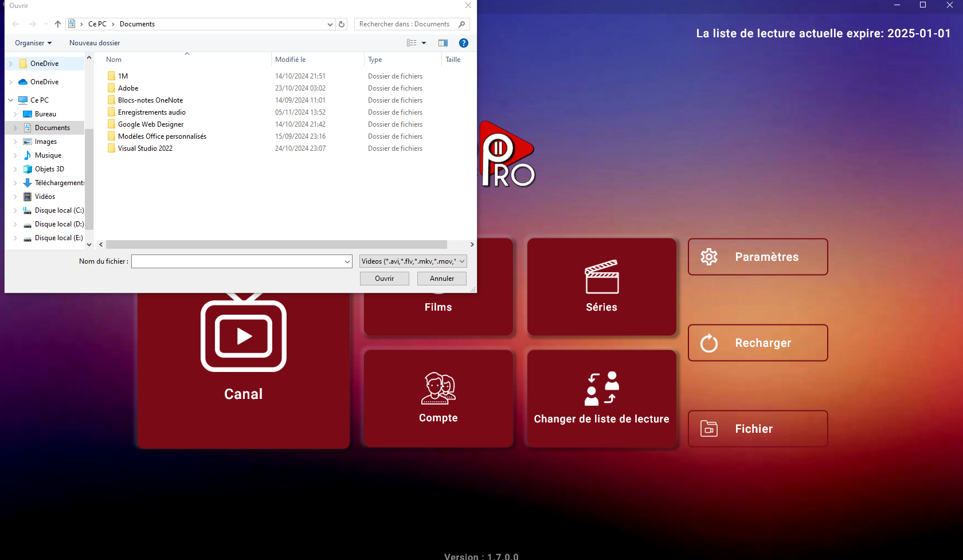Click the Annuler button
The height and width of the screenshot is (560, 963).
[x=442, y=279]
